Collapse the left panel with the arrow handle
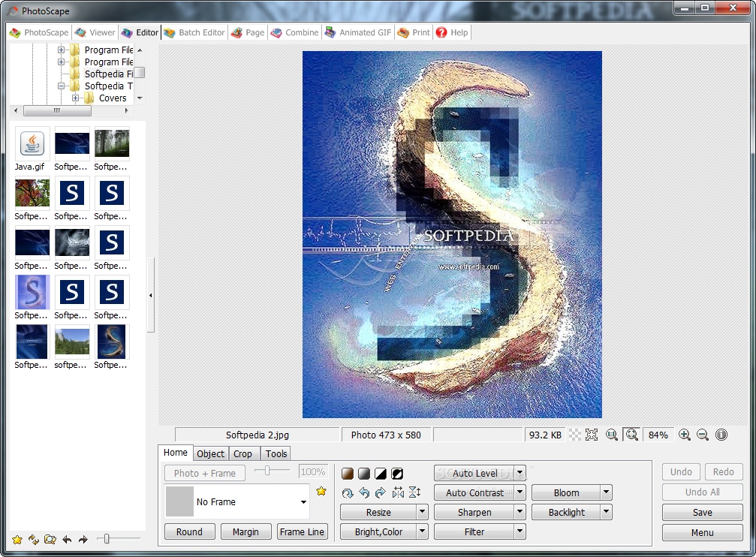This screenshot has width=756, height=557. [x=150, y=295]
